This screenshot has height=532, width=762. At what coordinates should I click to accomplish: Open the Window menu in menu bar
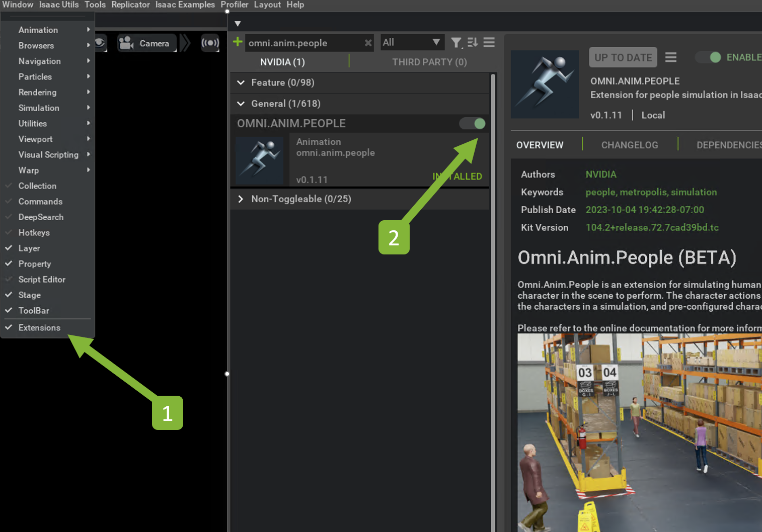tap(18, 5)
